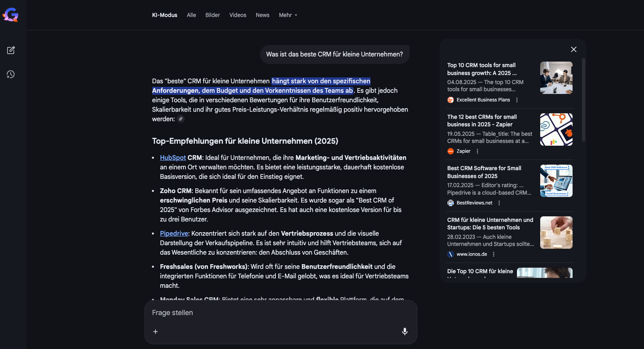Switch to the Alle tab
Screen dimensions: 644x349
point(191,15)
